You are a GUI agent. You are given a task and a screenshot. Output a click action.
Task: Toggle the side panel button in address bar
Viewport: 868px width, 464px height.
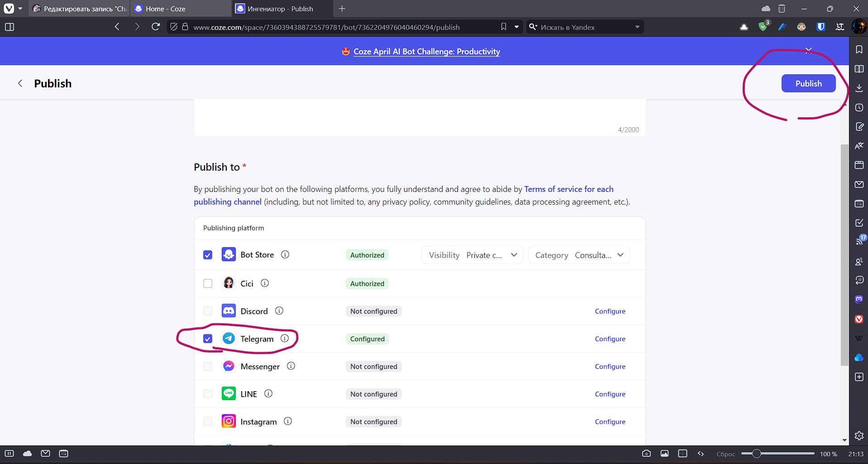[10, 27]
